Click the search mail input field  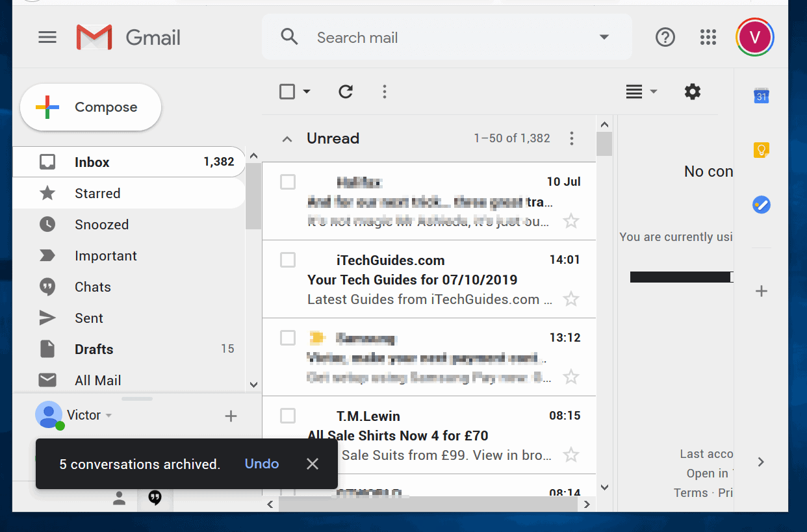(x=422, y=37)
